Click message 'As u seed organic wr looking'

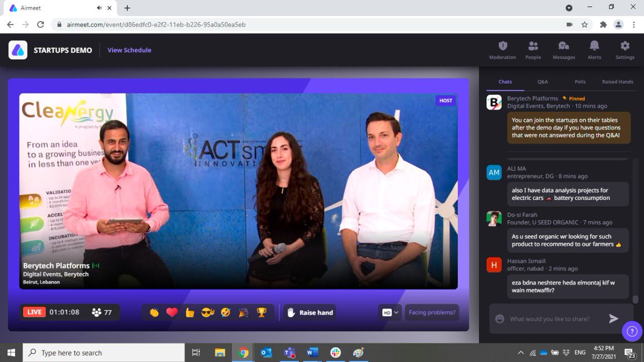point(568,240)
